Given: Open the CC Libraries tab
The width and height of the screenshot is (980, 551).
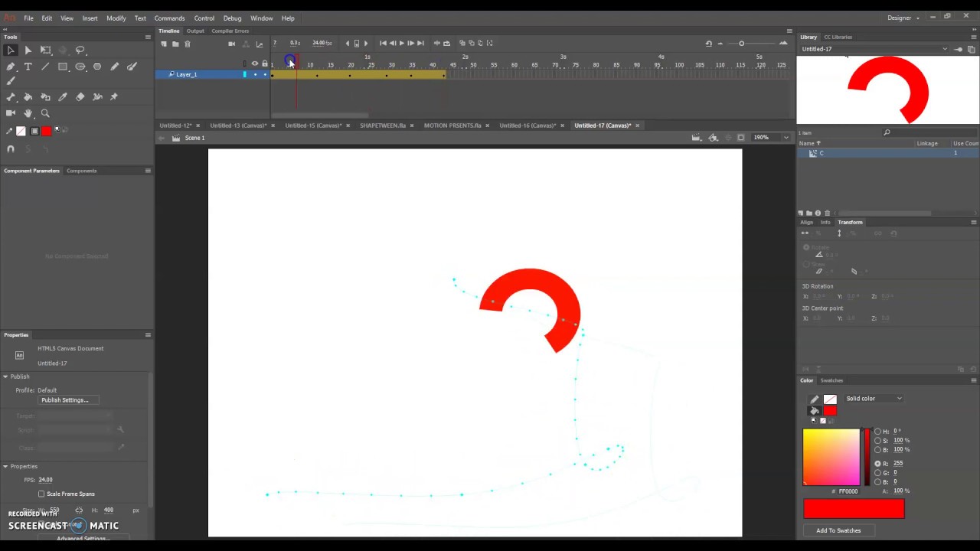Looking at the screenshot, I should 838,37.
